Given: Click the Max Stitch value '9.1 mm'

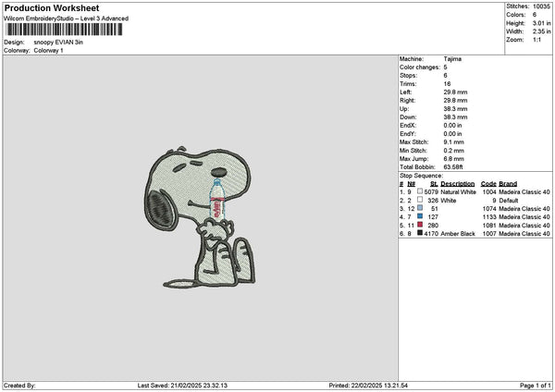Looking at the screenshot, I should (454, 142).
